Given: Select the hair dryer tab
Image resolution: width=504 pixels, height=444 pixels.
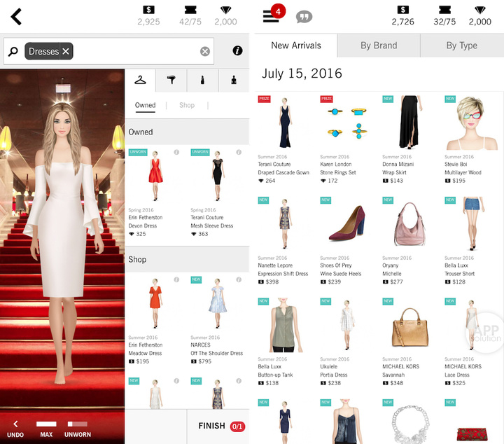Looking at the screenshot, I should click(x=171, y=80).
